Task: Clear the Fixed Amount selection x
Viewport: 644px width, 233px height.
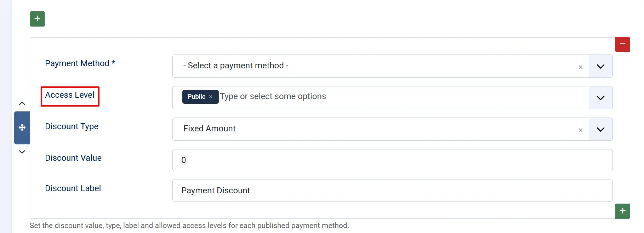Action: (x=580, y=130)
